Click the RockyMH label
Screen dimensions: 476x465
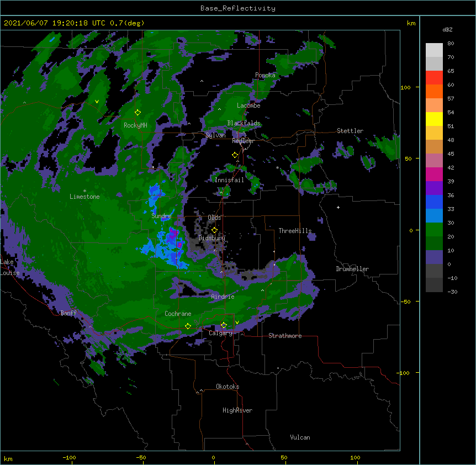pos(135,125)
